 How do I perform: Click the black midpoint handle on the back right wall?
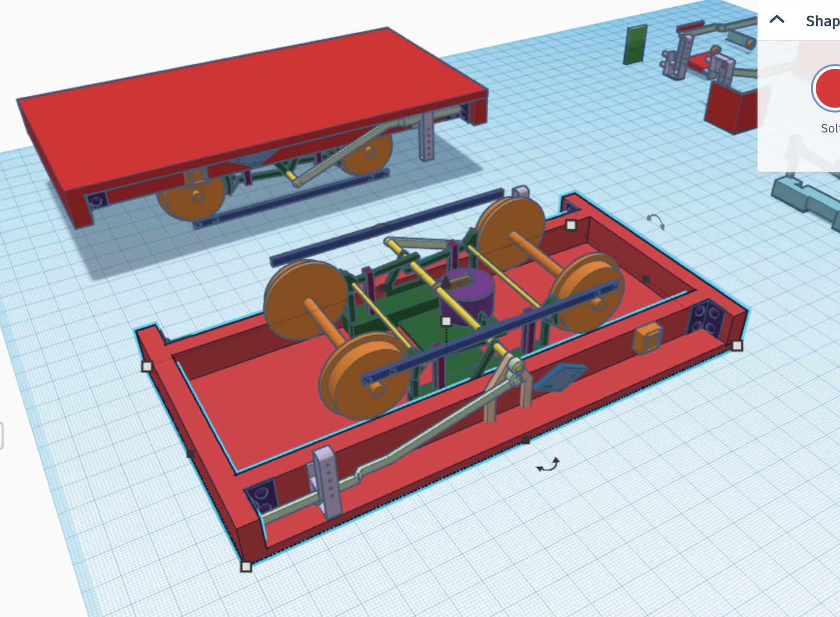(x=646, y=279)
